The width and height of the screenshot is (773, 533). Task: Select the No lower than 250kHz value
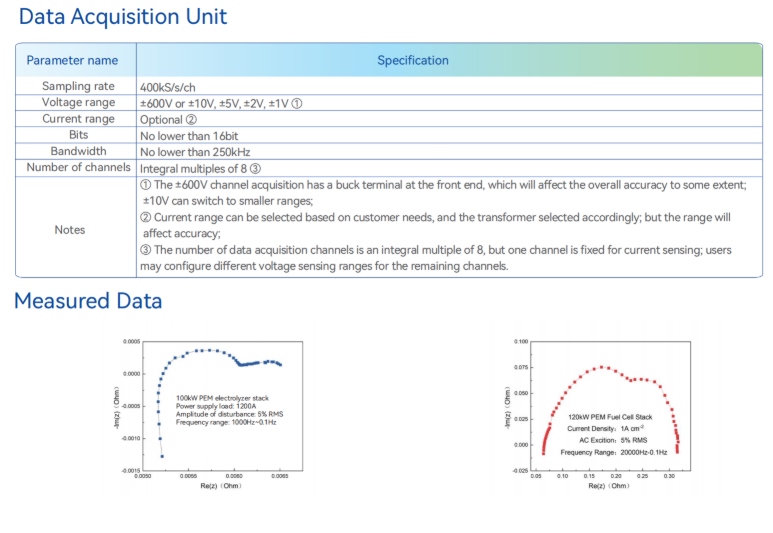pos(194,151)
